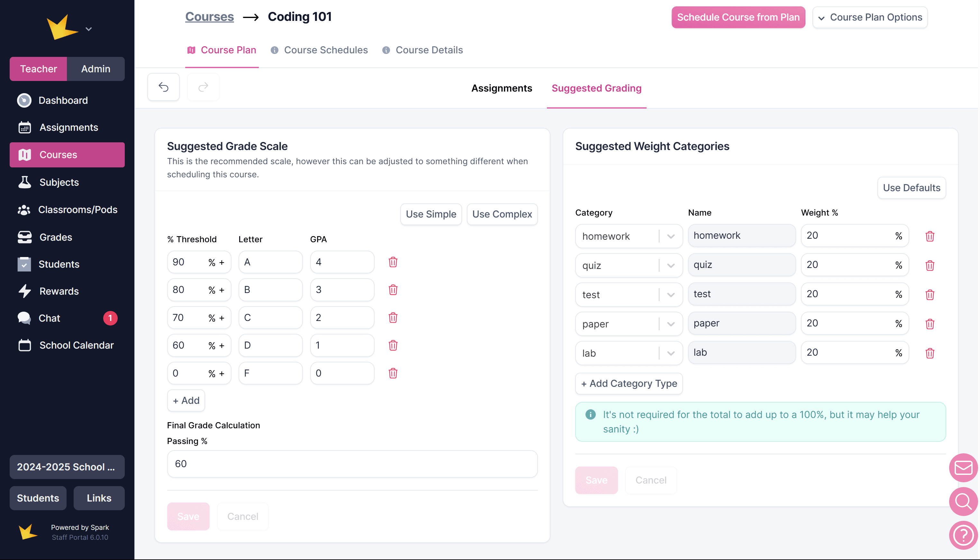Delete the F grade scale row

pos(393,373)
